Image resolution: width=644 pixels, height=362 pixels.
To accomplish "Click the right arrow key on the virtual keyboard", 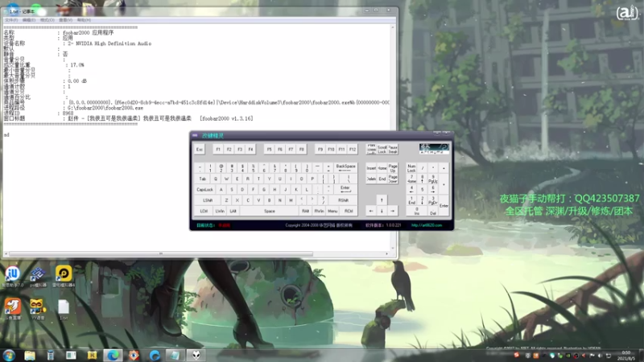I will (x=392, y=211).
